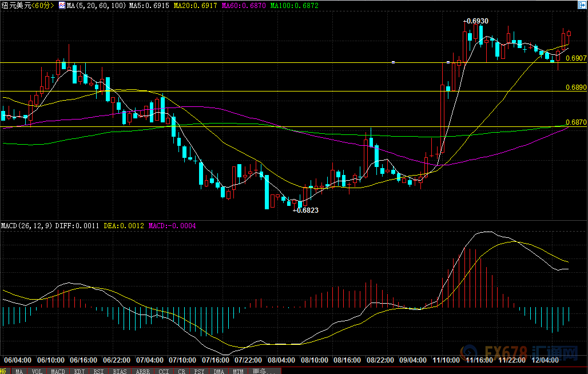Click the 06/16:00 time axis label
588x374 pixels.
pyautogui.click(x=84, y=360)
